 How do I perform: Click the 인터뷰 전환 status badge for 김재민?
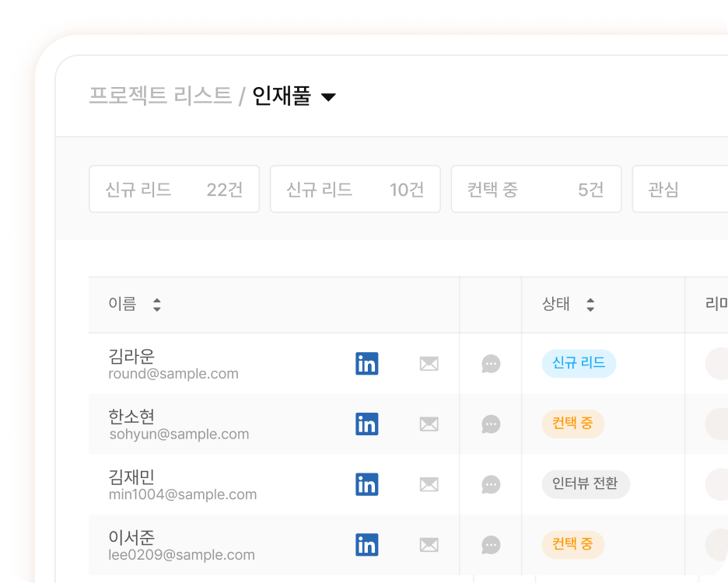point(585,484)
